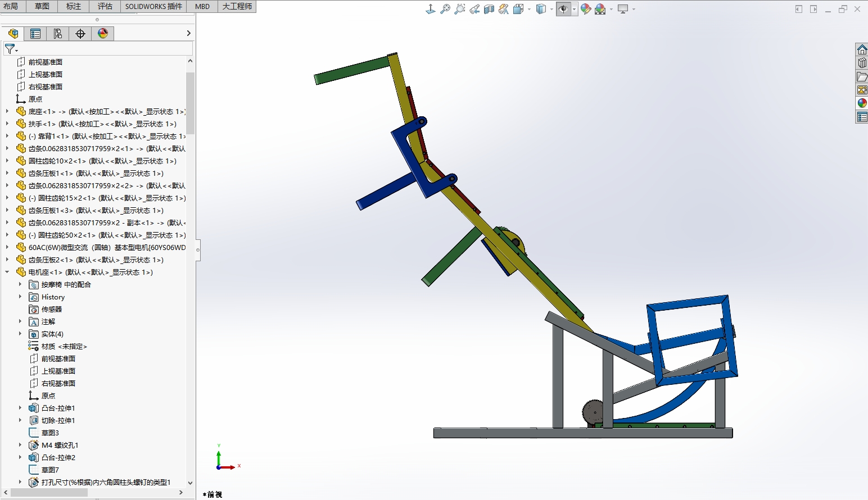Activate Zoom to Fit tool
868x500 pixels.
(445, 9)
